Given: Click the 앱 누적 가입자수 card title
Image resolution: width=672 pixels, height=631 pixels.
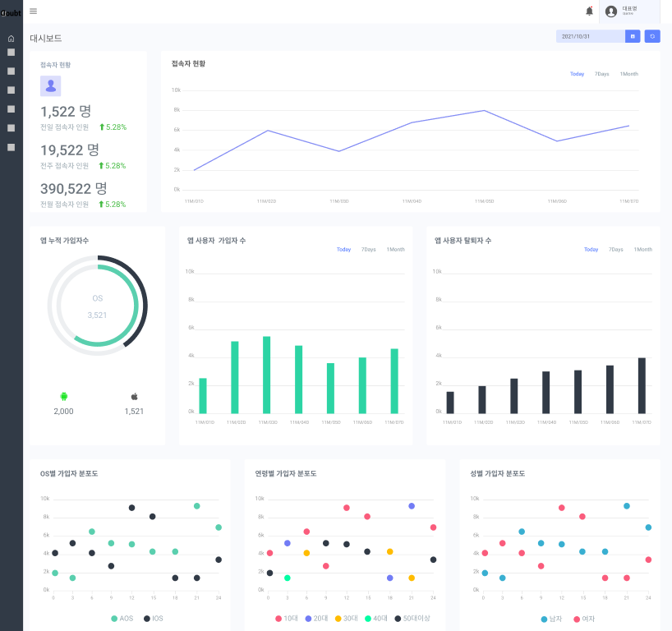Looking at the screenshot, I should 64,241.
